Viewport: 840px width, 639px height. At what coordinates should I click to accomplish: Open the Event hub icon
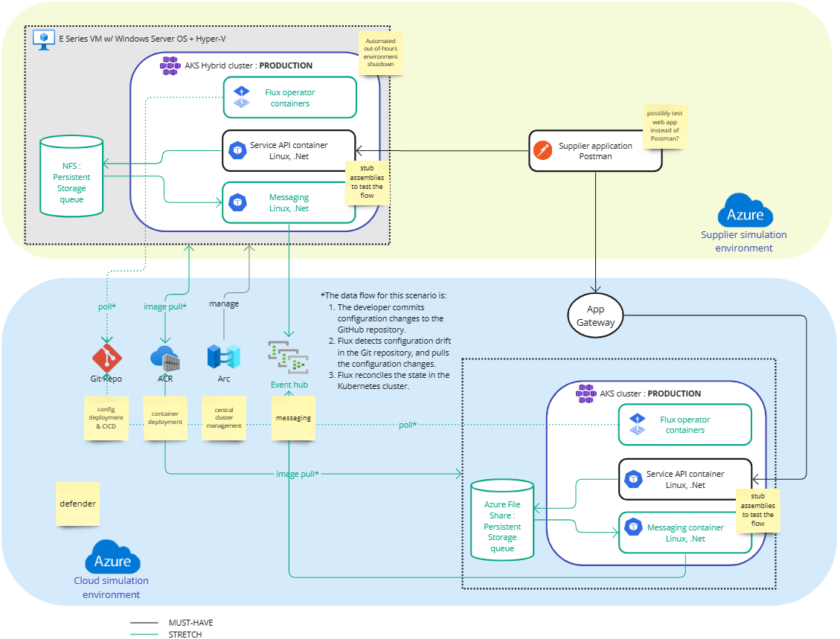pyautogui.click(x=286, y=358)
